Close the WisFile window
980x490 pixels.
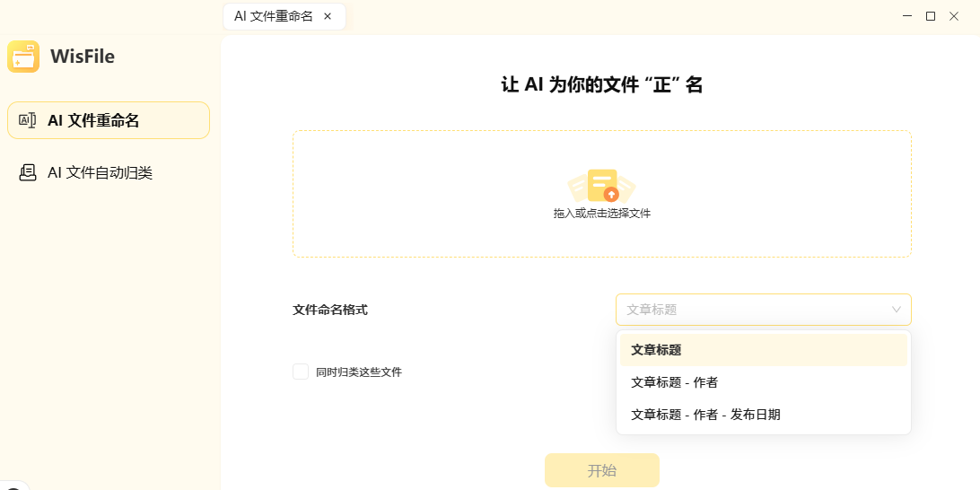click(x=956, y=16)
